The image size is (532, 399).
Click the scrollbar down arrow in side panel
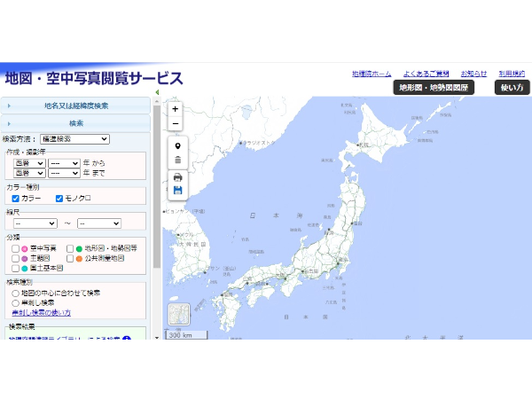(157, 337)
